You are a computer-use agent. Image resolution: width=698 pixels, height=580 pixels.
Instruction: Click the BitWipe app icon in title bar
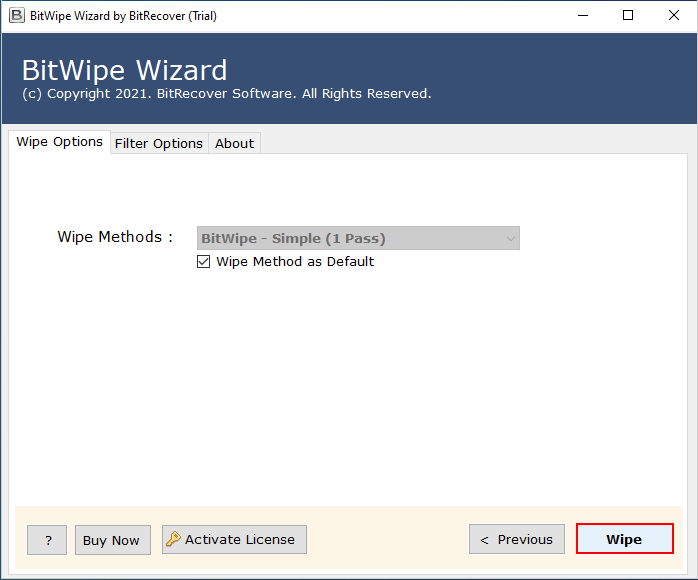pyautogui.click(x=16, y=15)
